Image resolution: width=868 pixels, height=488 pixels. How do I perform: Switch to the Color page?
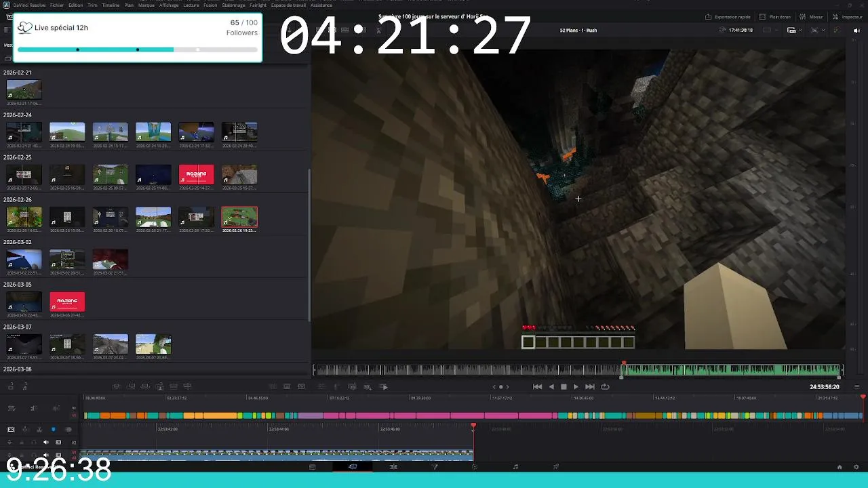tap(475, 466)
